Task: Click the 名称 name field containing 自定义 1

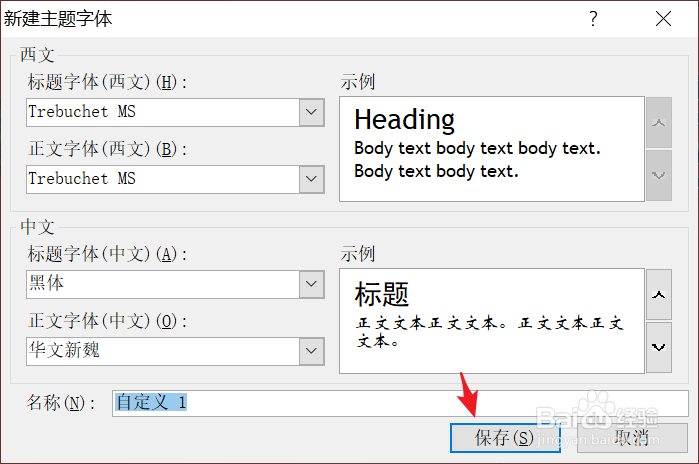Action: 400,403
